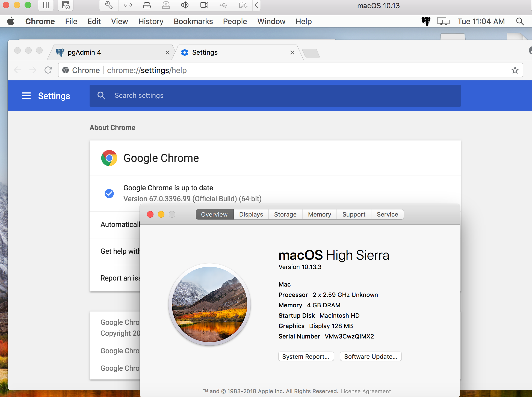This screenshot has width=532, height=397.
Task: Collapse the VM toolbar chevron
Action: 256,5
